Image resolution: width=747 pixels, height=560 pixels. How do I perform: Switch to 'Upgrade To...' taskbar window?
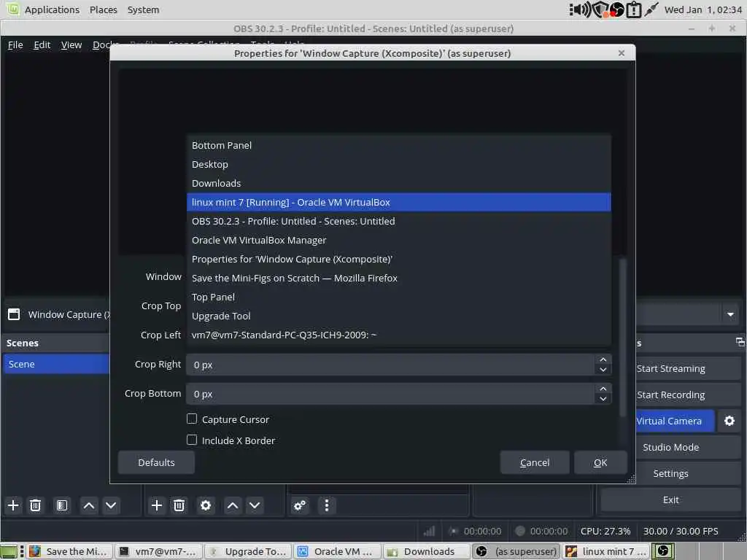(x=249, y=551)
